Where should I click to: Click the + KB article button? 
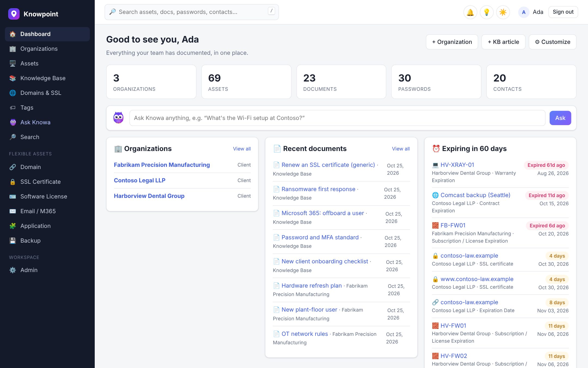coord(503,42)
